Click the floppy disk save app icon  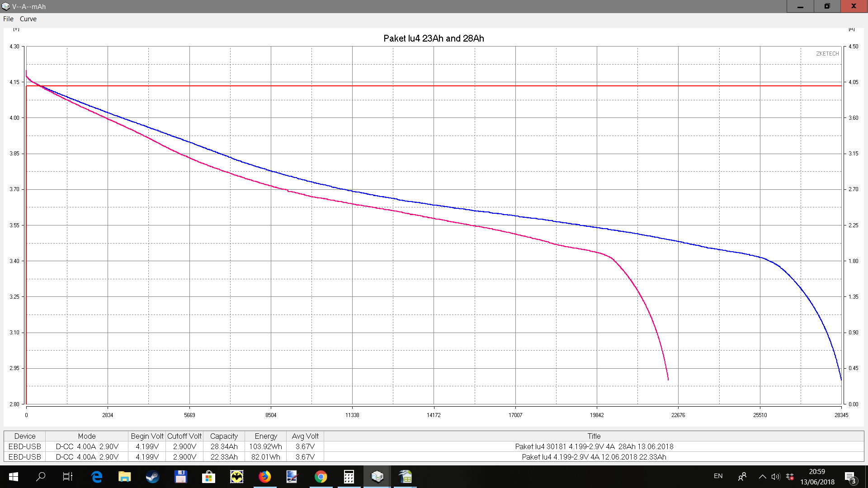click(x=180, y=477)
